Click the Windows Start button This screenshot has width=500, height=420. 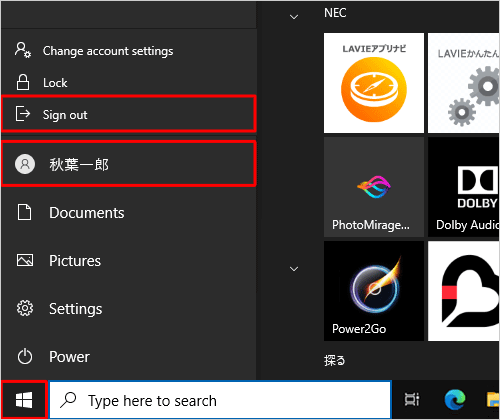pyautogui.click(x=24, y=400)
